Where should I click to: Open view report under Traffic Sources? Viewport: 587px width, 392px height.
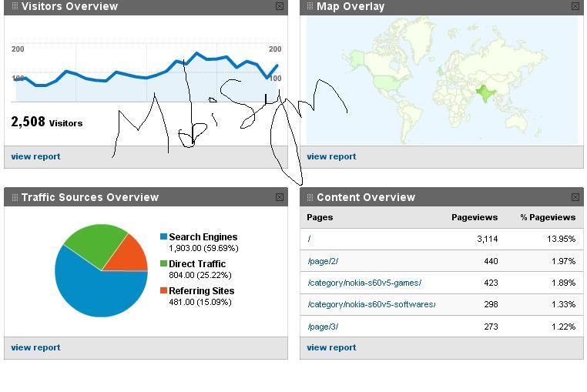click(35, 347)
